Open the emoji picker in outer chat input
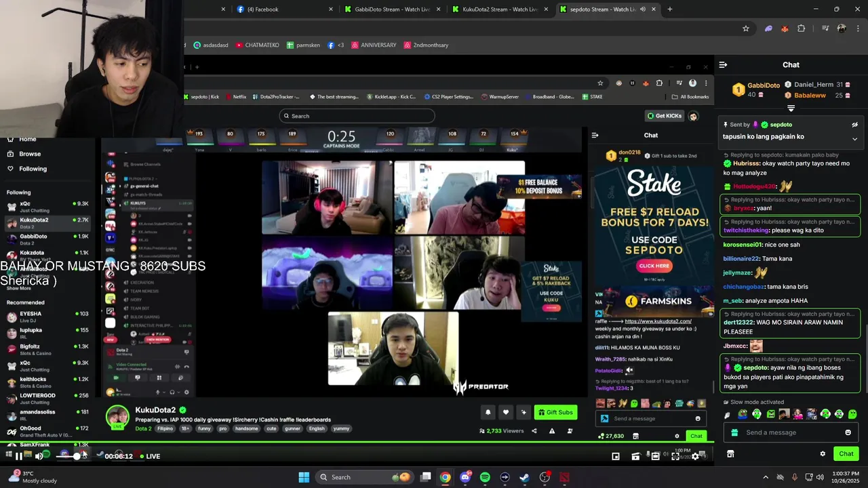Viewport: 868px width, 488px height. click(x=848, y=432)
